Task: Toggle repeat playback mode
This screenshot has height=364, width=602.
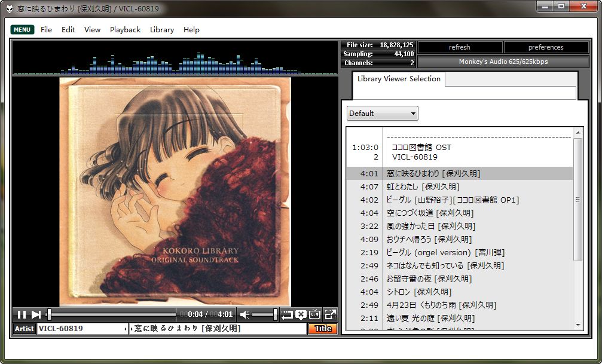Action: 287,315
